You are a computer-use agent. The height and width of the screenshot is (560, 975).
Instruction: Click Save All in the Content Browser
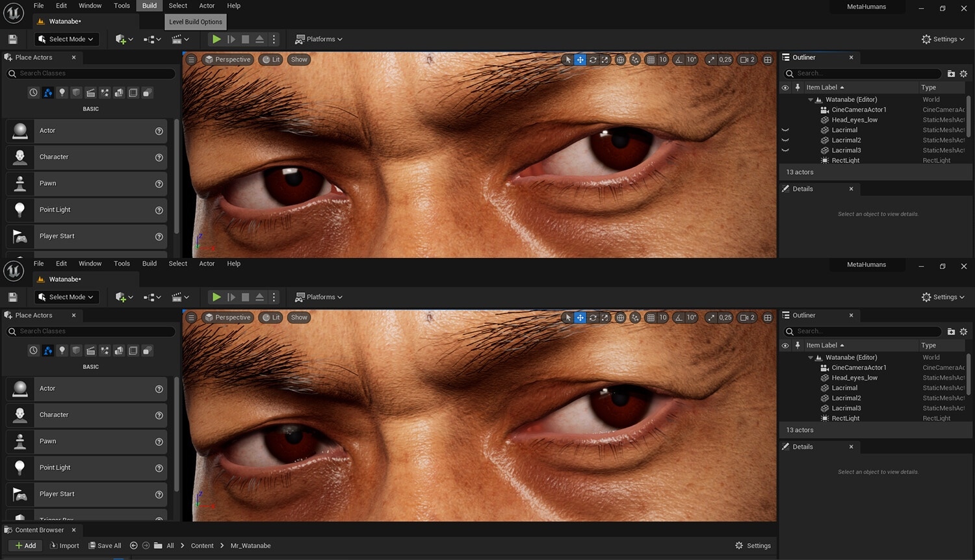105,546
